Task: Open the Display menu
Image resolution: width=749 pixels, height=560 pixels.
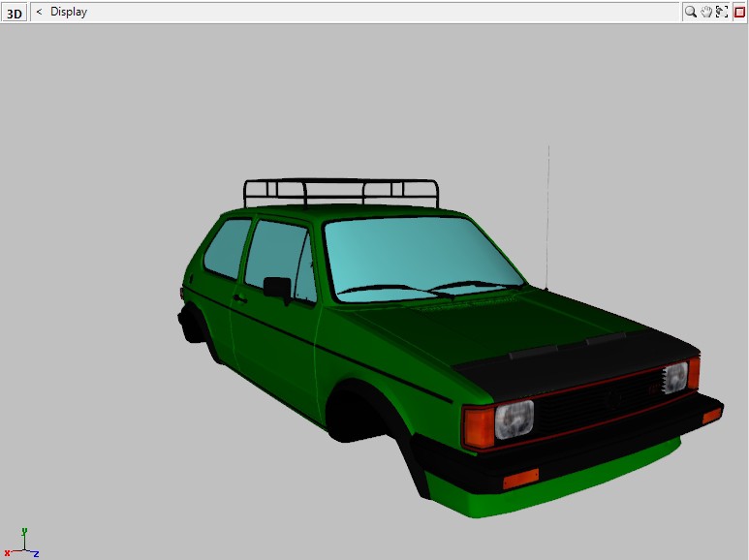Action: pyautogui.click(x=69, y=12)
